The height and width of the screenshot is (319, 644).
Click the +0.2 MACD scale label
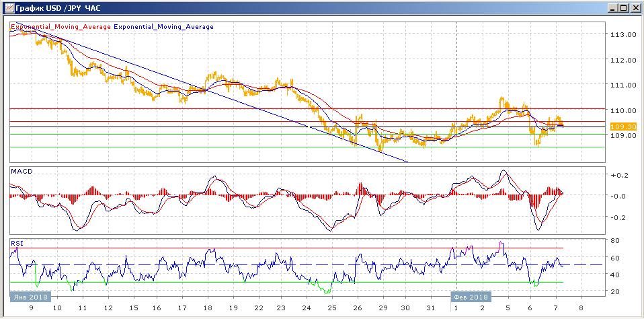point(618,175)
